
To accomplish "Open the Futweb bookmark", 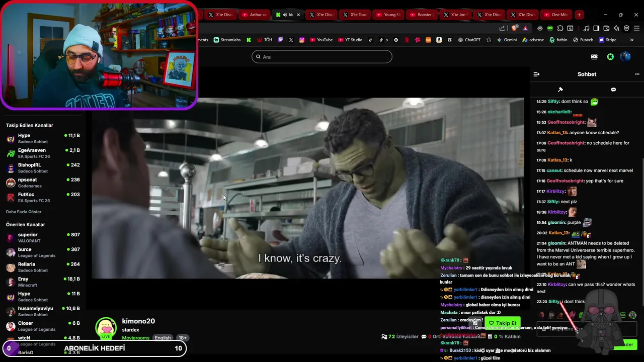I will coord(583,40).
